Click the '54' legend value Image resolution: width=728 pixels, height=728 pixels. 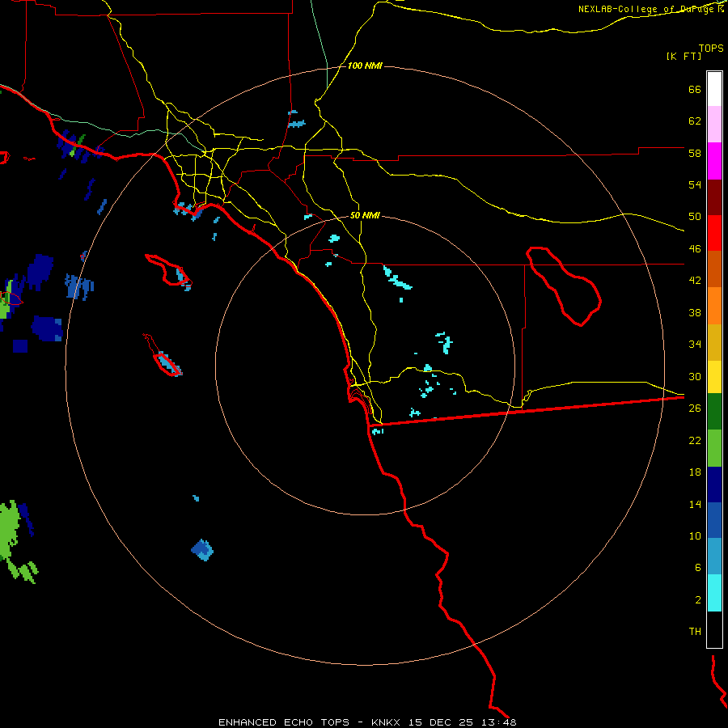tap(695, 184)
